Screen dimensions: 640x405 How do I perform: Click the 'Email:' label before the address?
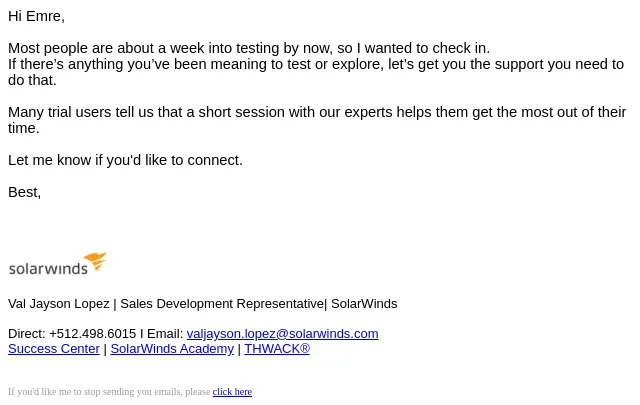[165, 334]
